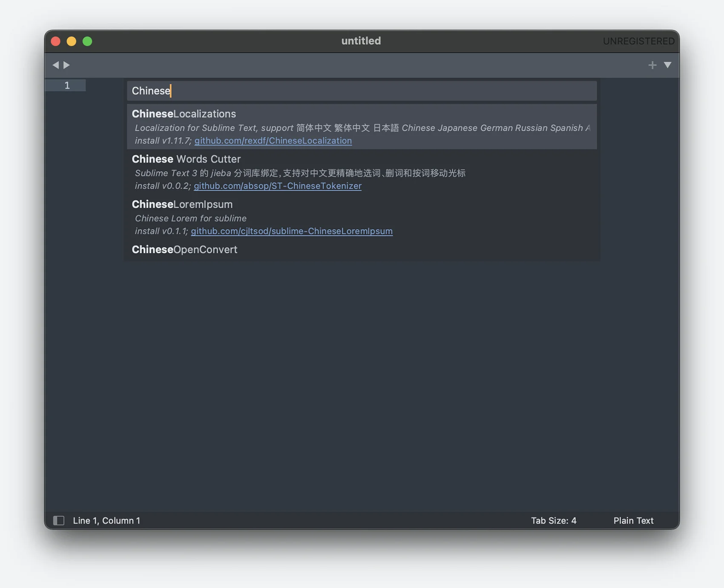The image size is (724, 588).
Task: Click the back navigation arrow in tab bar
Action: (55, 65)
